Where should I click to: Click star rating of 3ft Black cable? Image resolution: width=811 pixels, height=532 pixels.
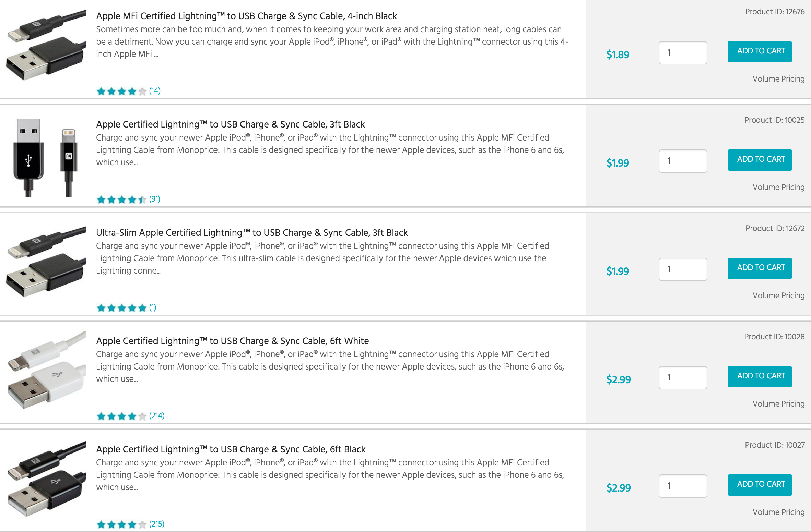(x=121, y=199)
